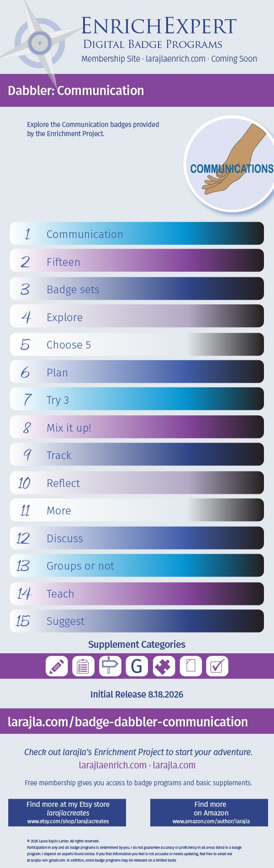Screen dimensions: 274x868
Task: Click the blank page supplement icon
Action: click(x=191, y=666)
